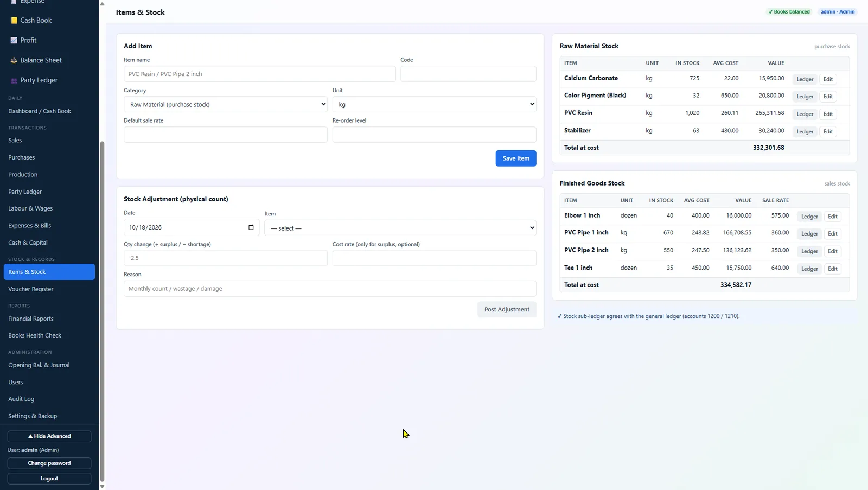This screenshot has width=868, height=490.
Task: Open Voucher Register
Action: tap(31, 289)
